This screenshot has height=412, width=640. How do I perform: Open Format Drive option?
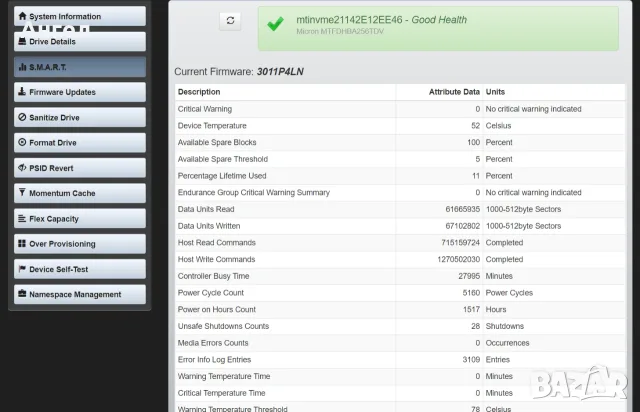pyautogui.click(x=80, y=143)
